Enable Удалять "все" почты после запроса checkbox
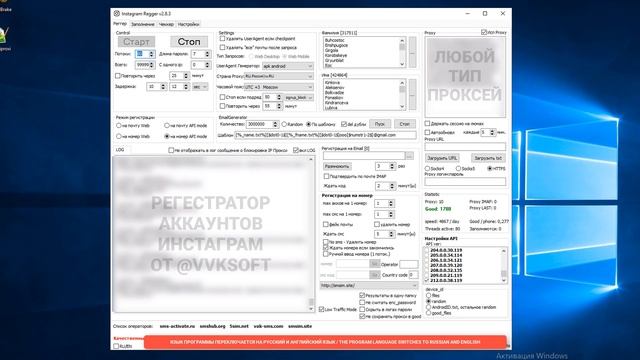The height and width of the screenshot is (360, 640). click(222, 47)
